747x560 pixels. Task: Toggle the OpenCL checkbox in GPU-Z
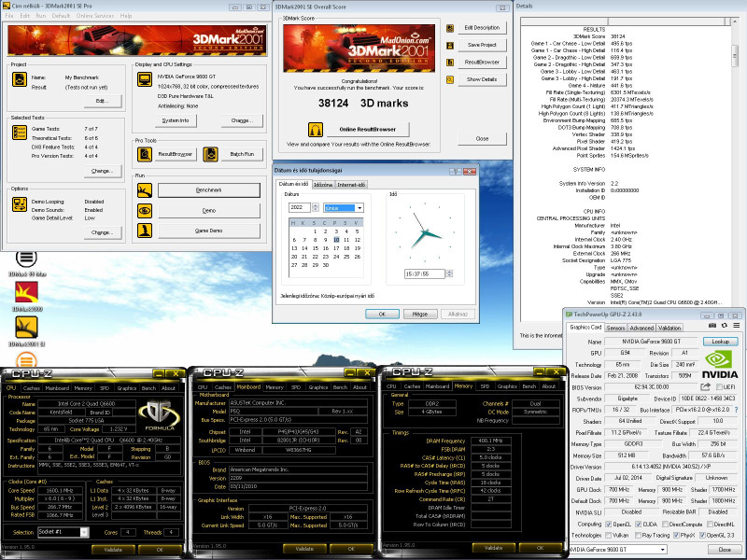(609, 524)
